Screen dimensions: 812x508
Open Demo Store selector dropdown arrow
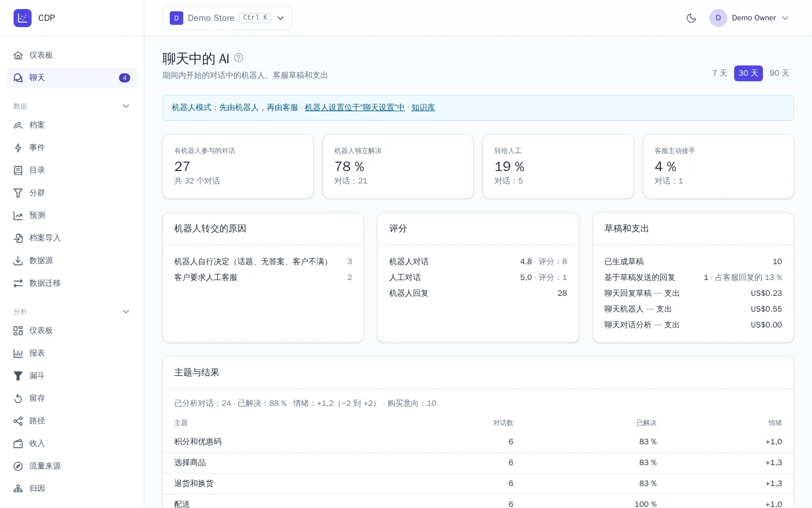point(281,18)
